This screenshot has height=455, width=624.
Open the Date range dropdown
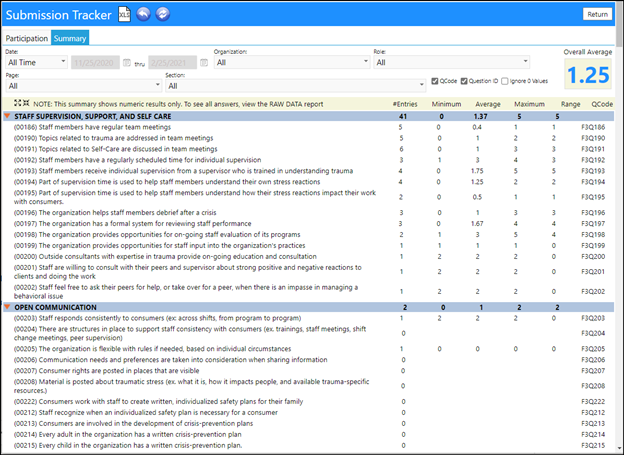coord(36,62)
